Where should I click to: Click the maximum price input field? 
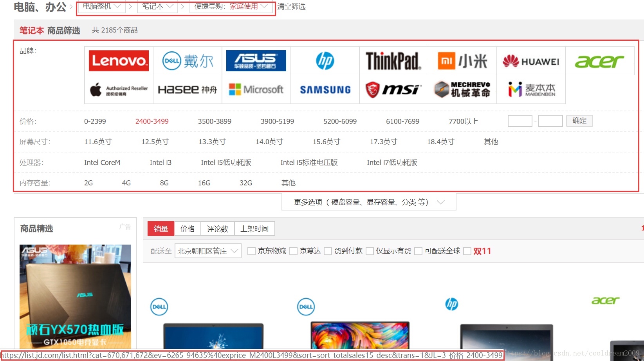coord(550,121)
